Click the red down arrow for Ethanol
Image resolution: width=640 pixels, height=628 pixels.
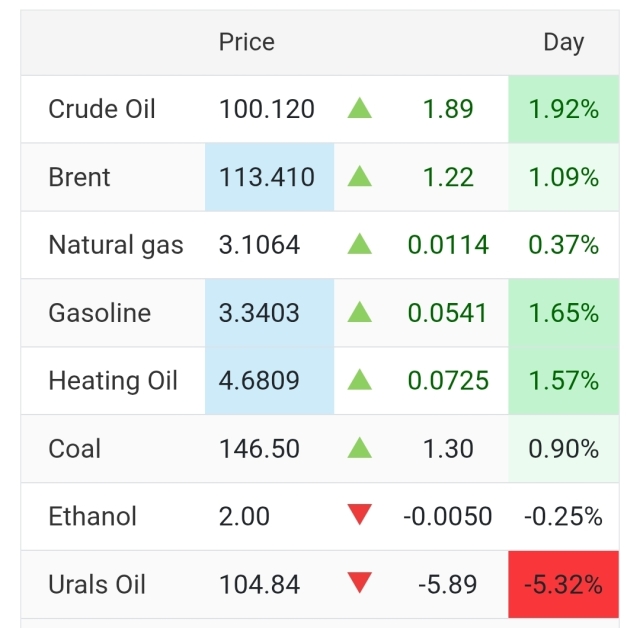(360, 516)
